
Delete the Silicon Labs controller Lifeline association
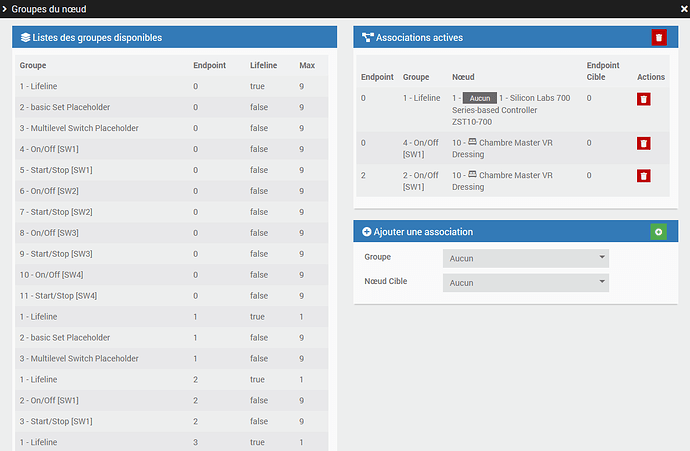[643, 99]
